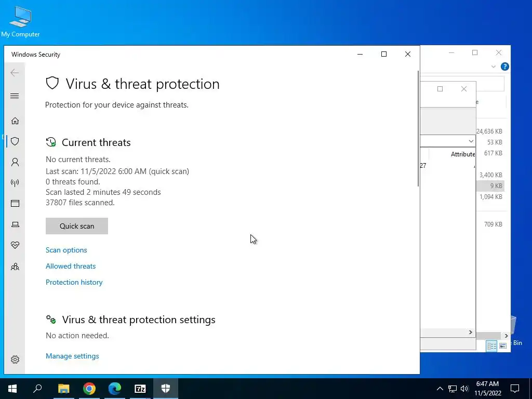Open Protection history link
532x399 pixels.
click(x=74, y=282)
